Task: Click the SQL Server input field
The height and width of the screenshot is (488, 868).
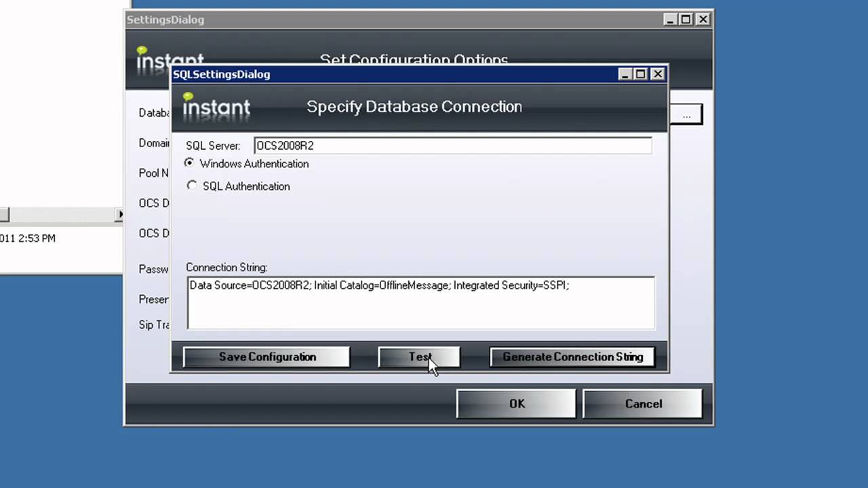Action: 453,145
